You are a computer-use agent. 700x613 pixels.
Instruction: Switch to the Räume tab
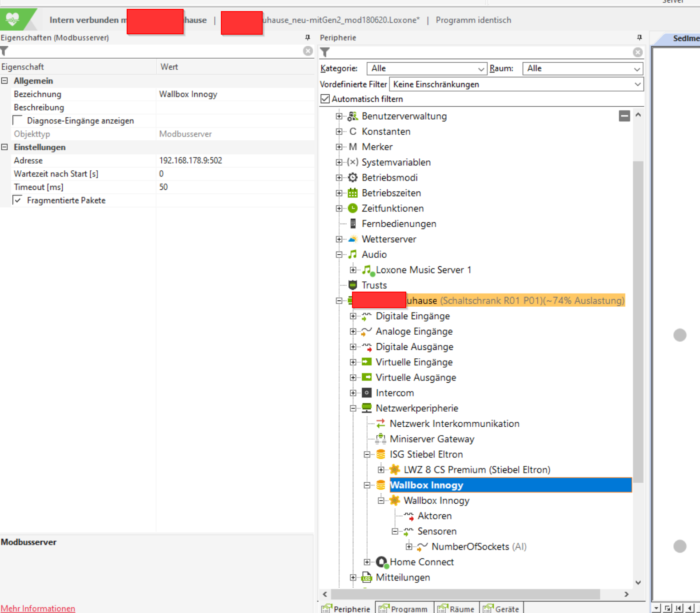456,608
